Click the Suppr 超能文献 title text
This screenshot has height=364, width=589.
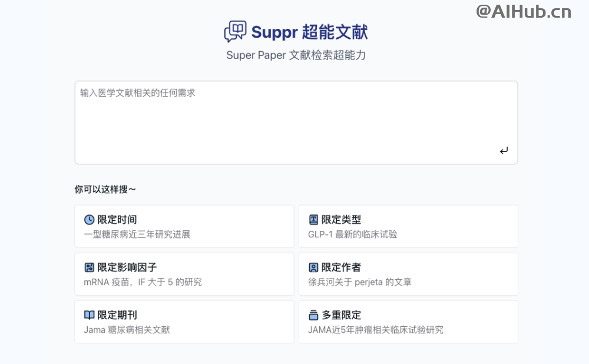(310, 32)
